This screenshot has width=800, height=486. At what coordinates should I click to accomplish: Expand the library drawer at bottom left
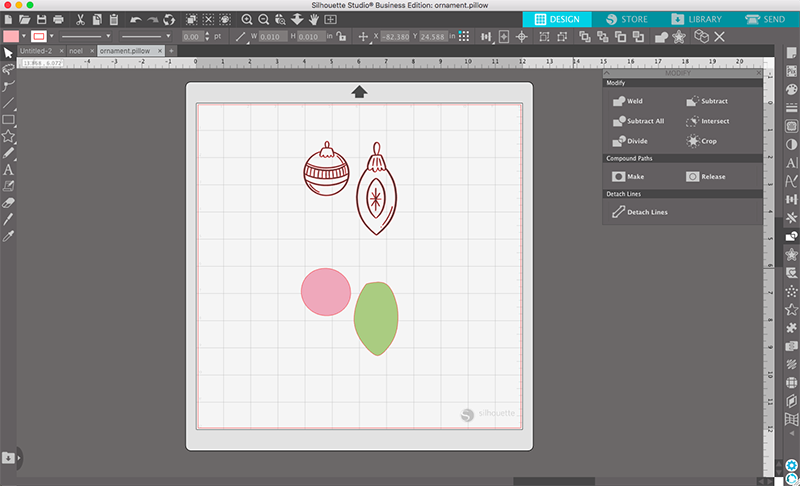click(19, 457)
